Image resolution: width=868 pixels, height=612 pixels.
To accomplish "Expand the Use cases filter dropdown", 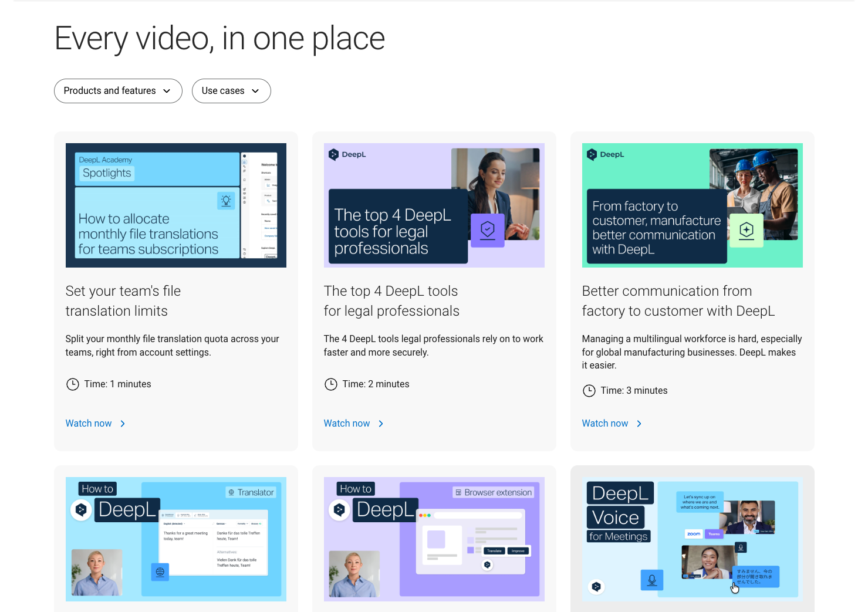I will 231,91.
